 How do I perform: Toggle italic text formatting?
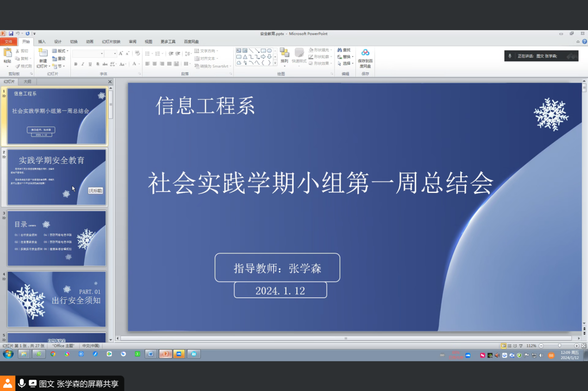point(82,64)
